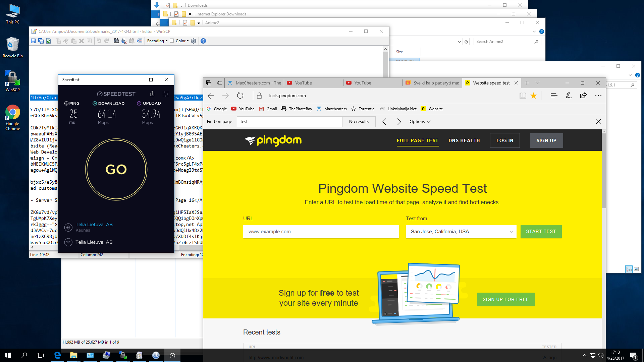Open the DNS HEALTH menu item

(464, 140)
